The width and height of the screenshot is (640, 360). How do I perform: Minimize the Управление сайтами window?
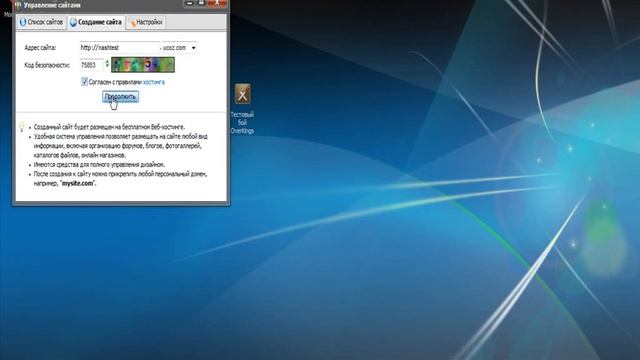[x=189, y=3]
